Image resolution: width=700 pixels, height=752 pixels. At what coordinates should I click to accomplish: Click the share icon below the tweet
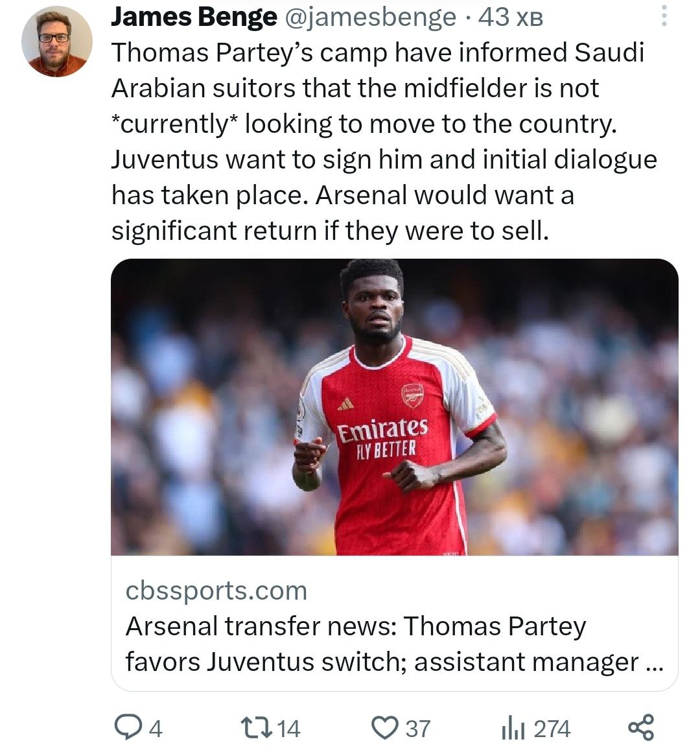click(641, 727)
